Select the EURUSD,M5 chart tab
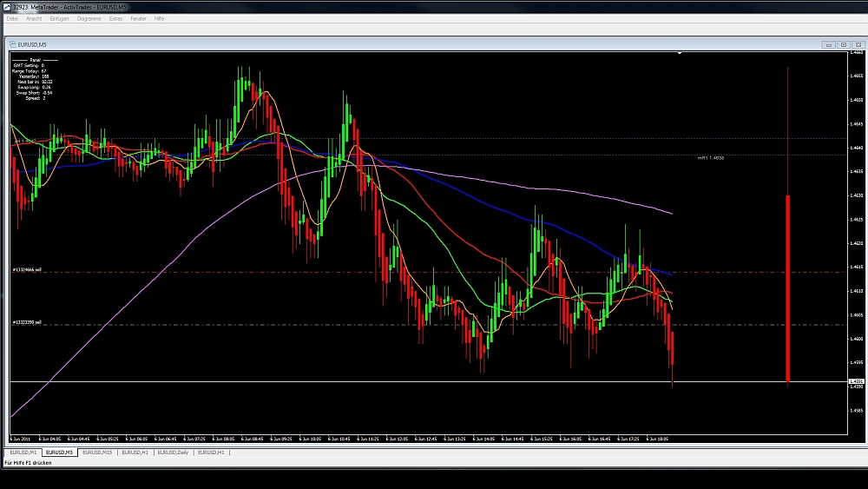Image resolution: width=868 pixels, height=489 pixels. coord(59,453)
